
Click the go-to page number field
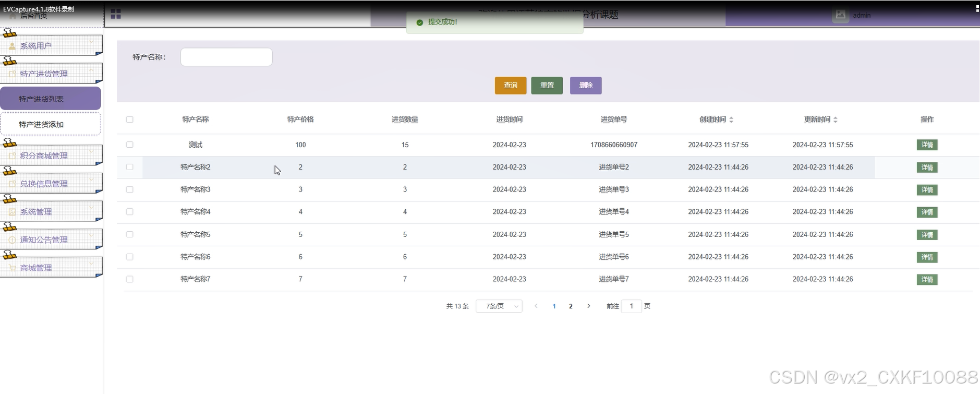click(632, 306)
